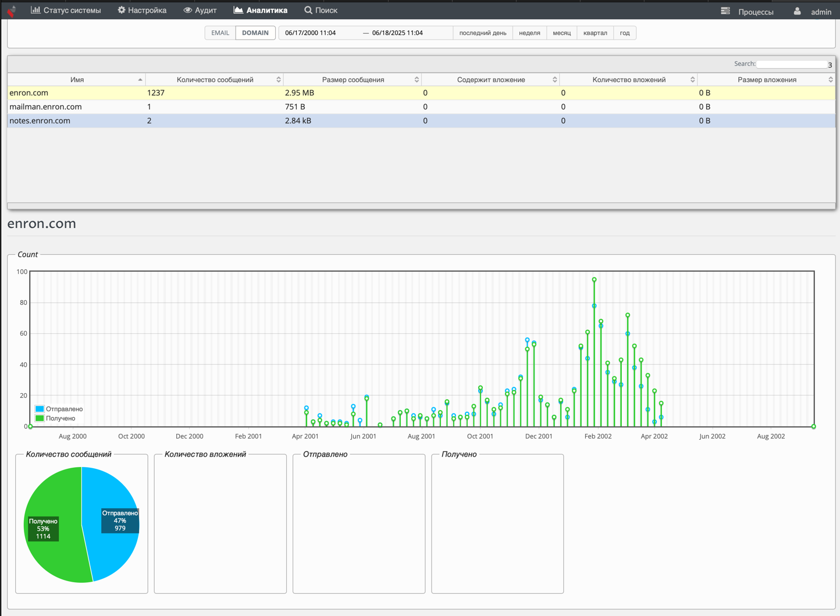The width and height of the screenshot is (840, 616).
Task: Click the admin user icon
Action: point(797,11)
